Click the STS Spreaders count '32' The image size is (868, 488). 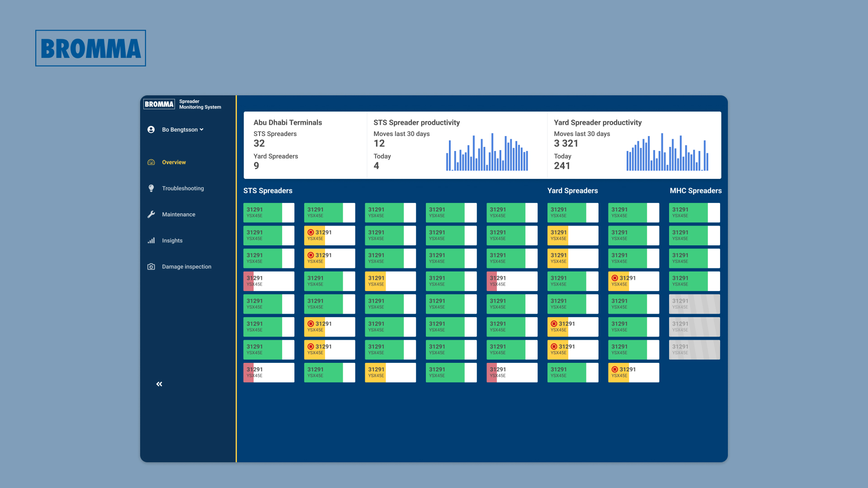click(259, 144)
